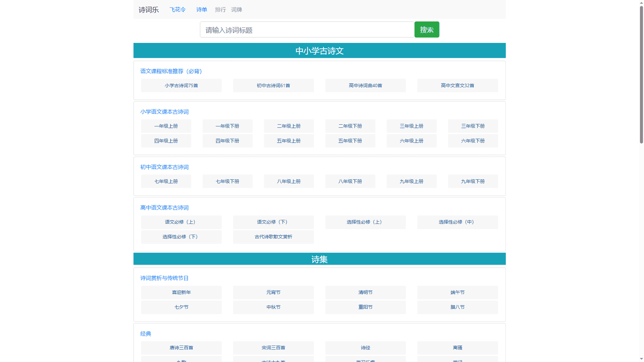Image resolution: width=644 pixels, height=362 pixels.
Task: Open the 初中语文课本古诗词 heading link
Action: click(x=165, y=167)
